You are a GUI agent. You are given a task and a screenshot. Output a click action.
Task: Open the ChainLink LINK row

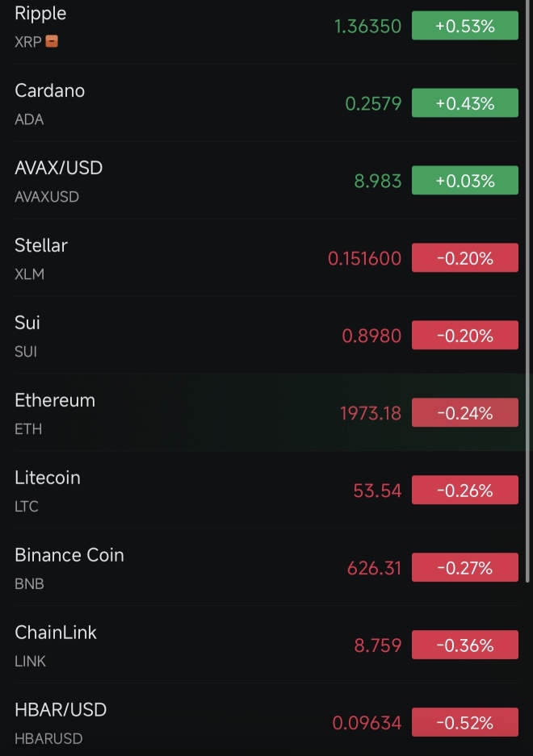coord(266,645)
